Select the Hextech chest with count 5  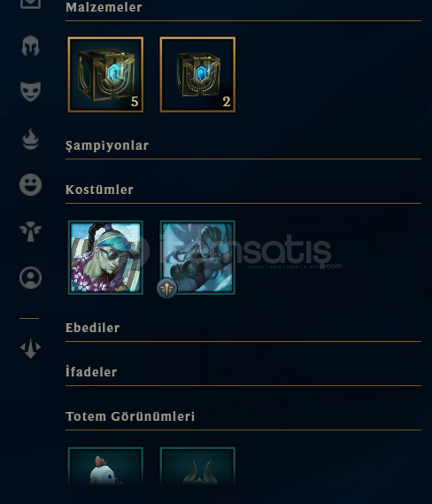tap(105, 74)
